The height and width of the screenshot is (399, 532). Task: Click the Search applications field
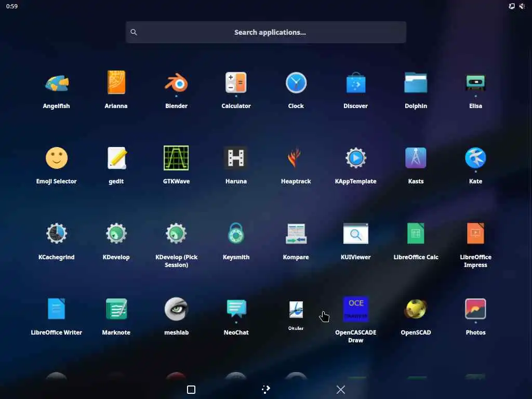point(266,32)
